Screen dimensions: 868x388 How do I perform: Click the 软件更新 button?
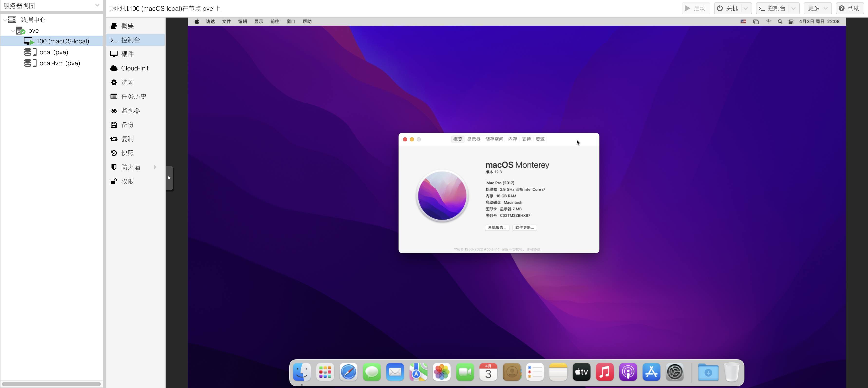click(524, 228)
